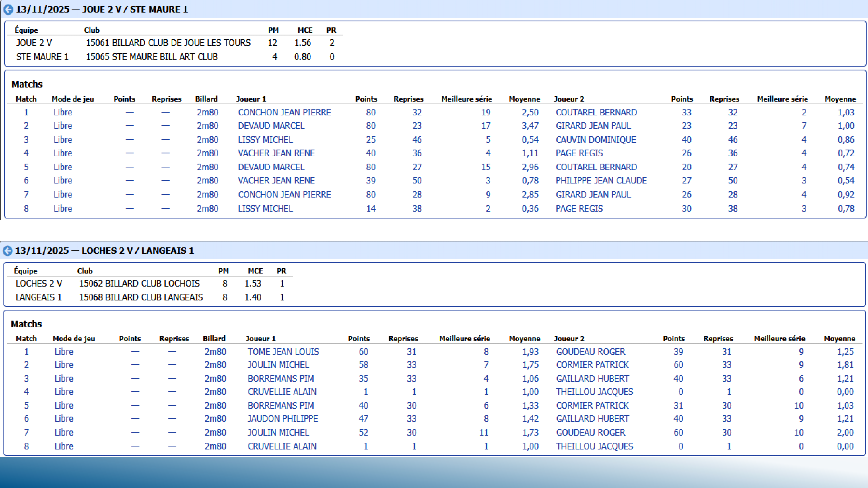Click the STE MAURE 1 team row

click(42, 57)
